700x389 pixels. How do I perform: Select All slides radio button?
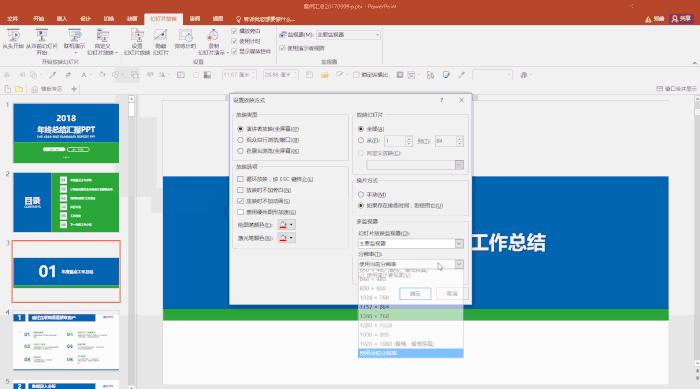click(x=361, y=129)
